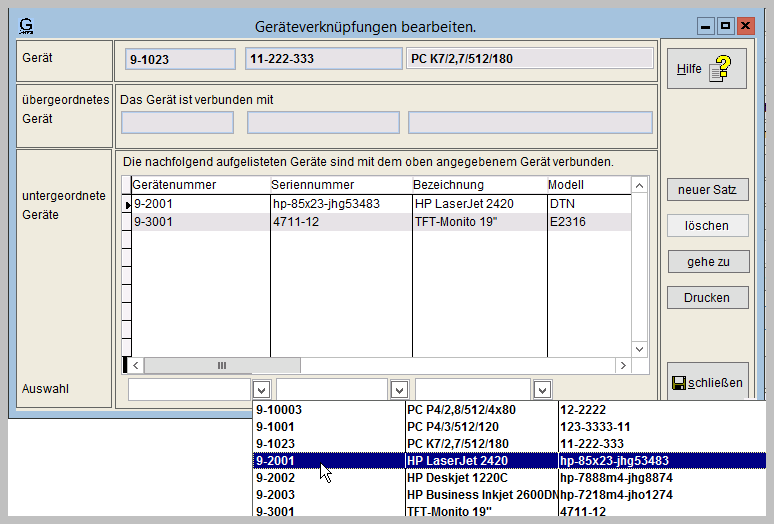Screen dimensions: 774x524
Task: Click the neuer Satz button
Action: [707, 190]
